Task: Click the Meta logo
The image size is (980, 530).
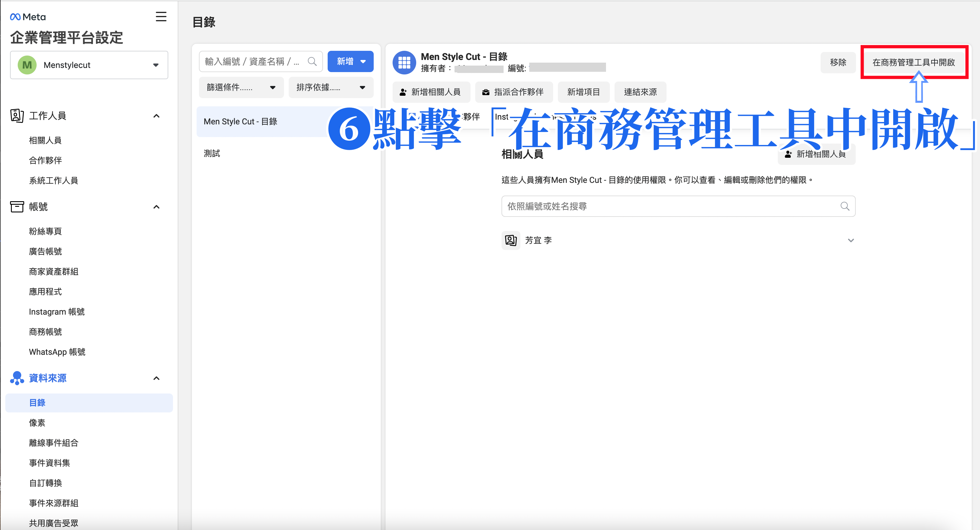Action: click(x=28, y=17)
